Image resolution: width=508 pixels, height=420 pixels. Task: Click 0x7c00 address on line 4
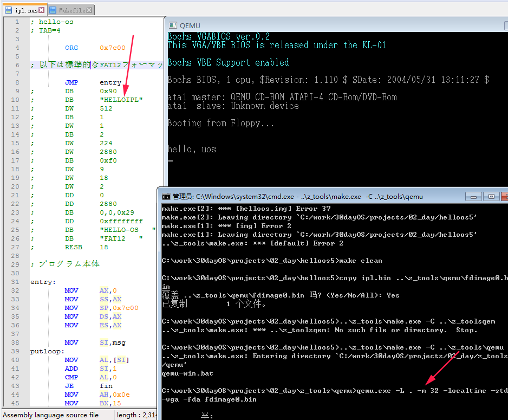click(x=113, y=48)
